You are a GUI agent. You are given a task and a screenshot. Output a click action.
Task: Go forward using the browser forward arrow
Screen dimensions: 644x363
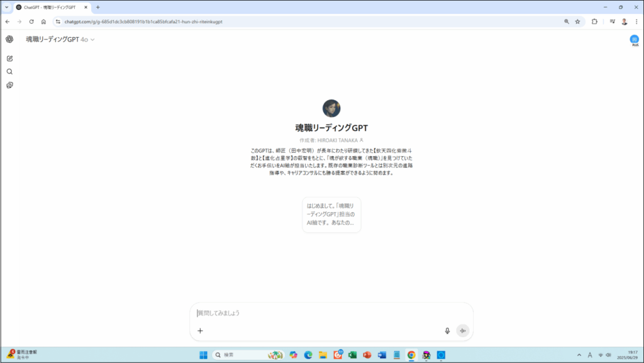tap(19, 22)
